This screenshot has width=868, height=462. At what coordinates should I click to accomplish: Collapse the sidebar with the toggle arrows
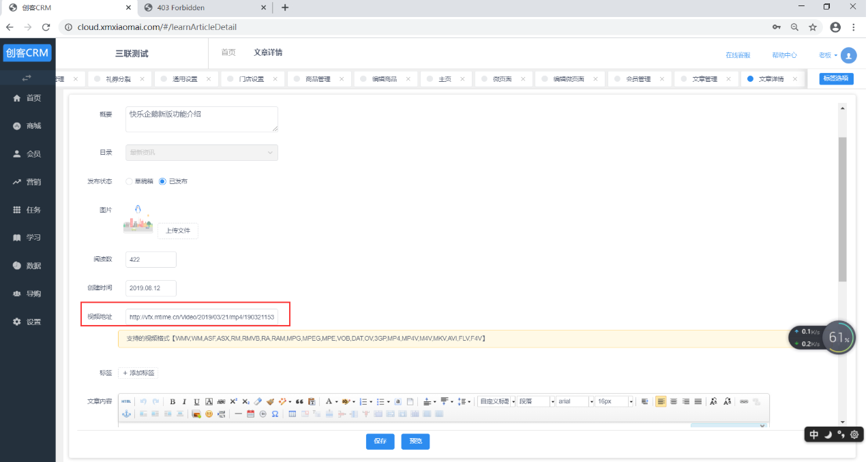coord(27,78)
